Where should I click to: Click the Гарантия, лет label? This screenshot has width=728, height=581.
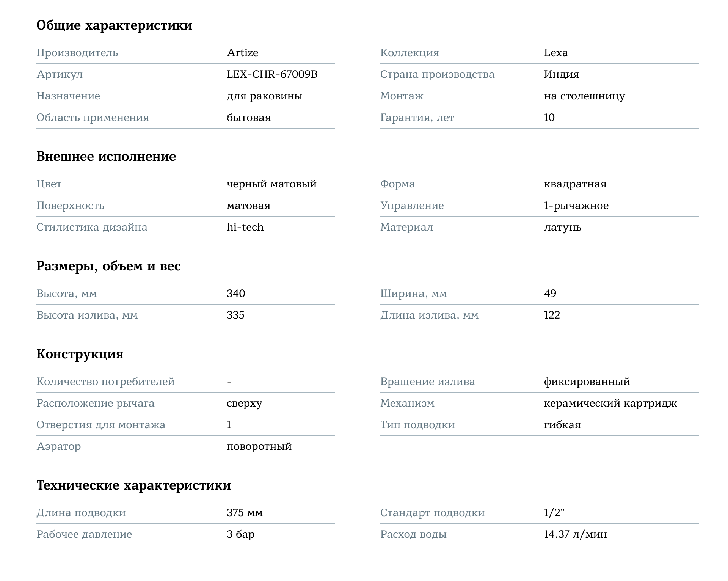[417, 118]
